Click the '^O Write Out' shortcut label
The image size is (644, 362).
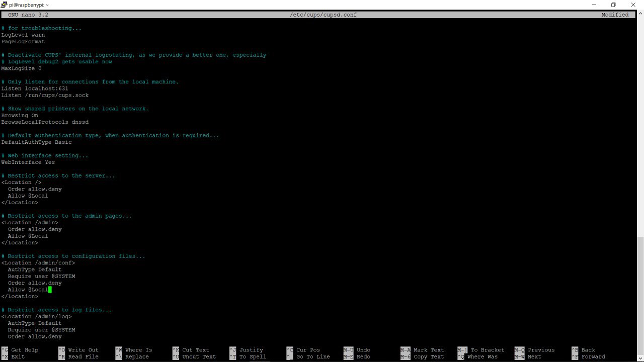click(78, 350)
